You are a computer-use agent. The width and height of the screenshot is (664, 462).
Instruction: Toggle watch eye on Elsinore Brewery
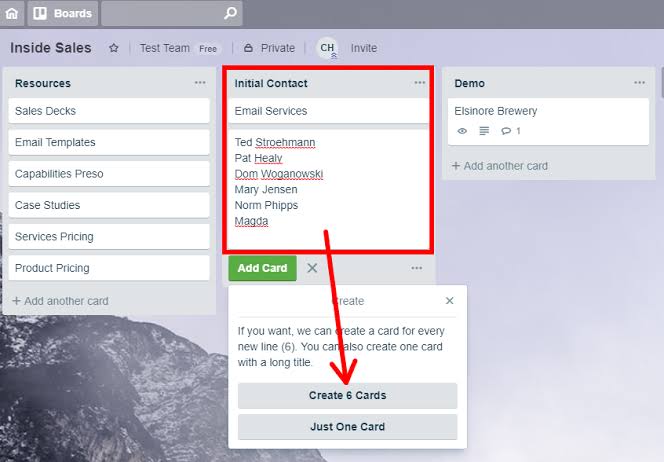pos(462,131)
